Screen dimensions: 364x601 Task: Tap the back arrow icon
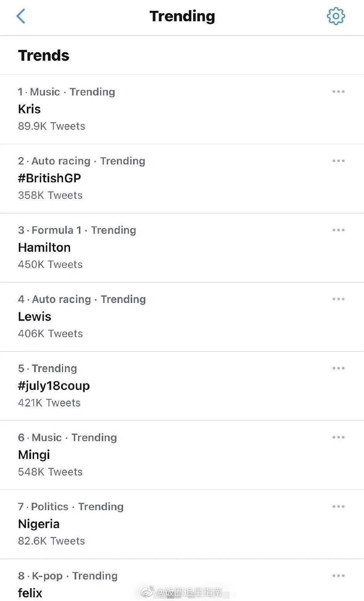(x=21, y=16)
